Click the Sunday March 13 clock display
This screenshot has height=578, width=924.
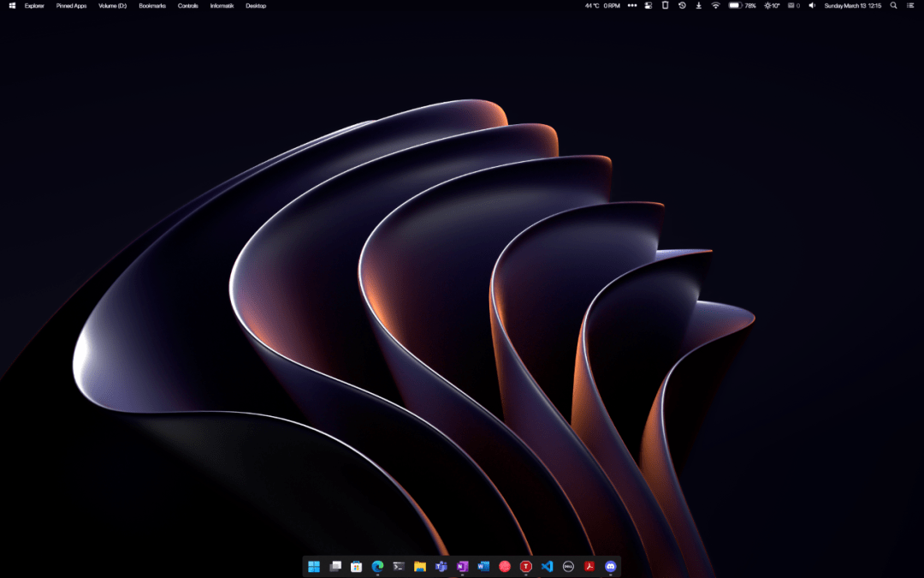[852, 6]
